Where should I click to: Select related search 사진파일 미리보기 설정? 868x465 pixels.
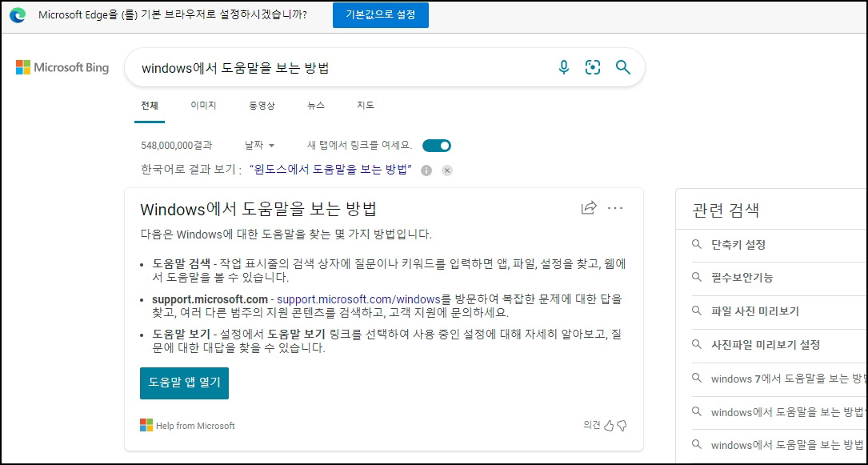[765, 345]
